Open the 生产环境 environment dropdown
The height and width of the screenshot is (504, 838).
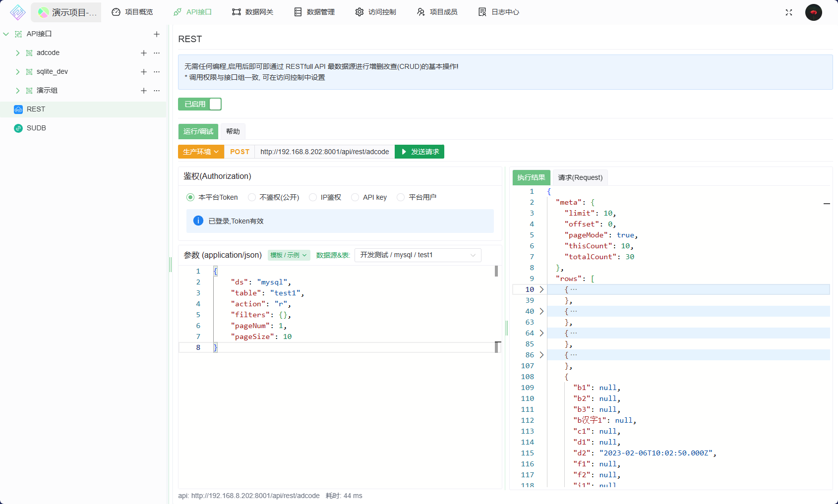point(201,152)
